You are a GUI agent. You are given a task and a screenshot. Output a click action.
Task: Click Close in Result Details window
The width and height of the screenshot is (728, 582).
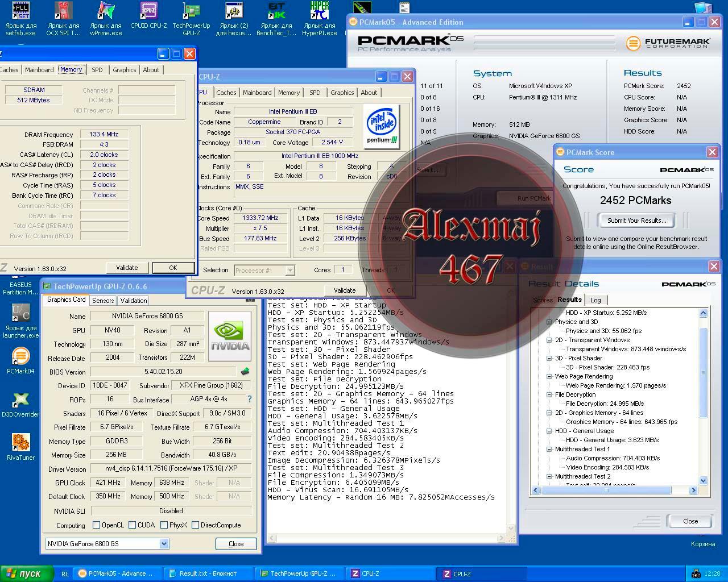point(690,521)
